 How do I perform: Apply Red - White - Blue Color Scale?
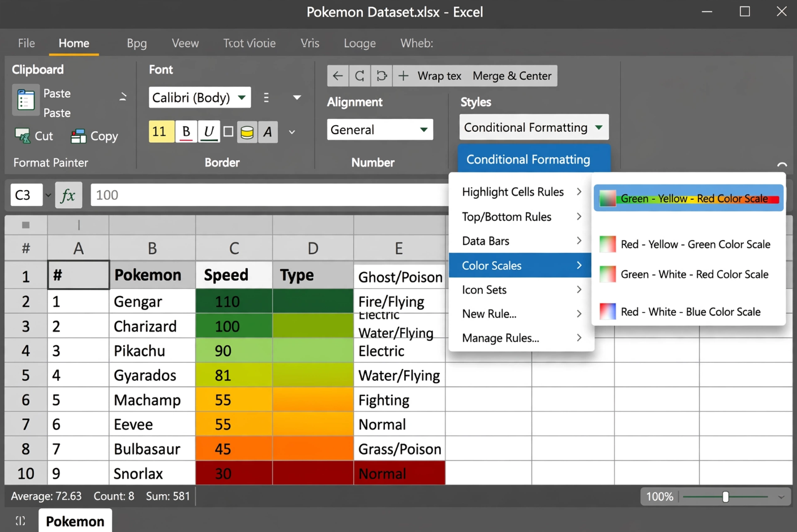click(688, 311)
